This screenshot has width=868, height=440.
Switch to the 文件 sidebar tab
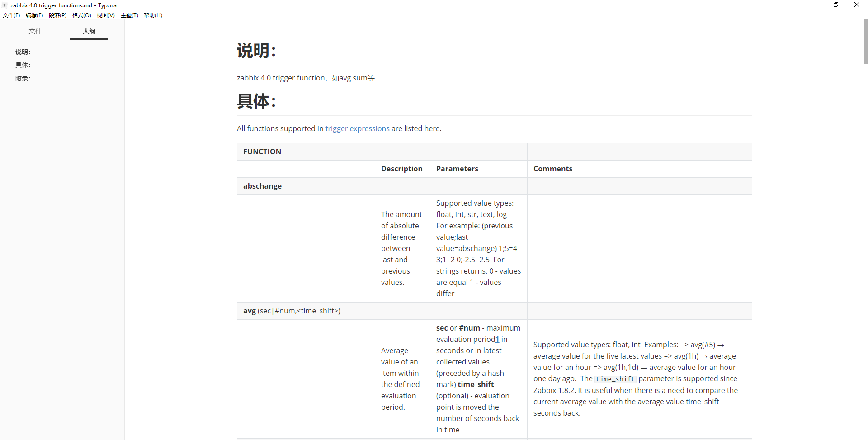click(35, 31)
